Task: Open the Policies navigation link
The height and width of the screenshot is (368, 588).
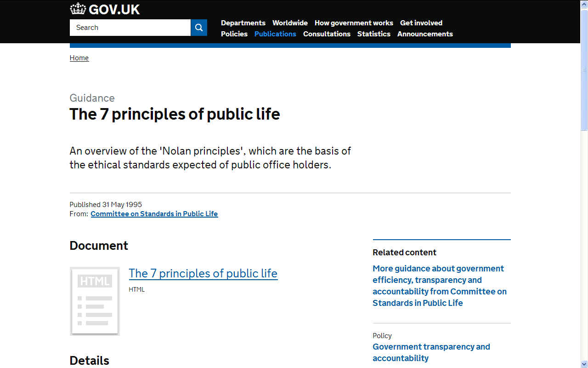Action: click(x=234, y=34)
